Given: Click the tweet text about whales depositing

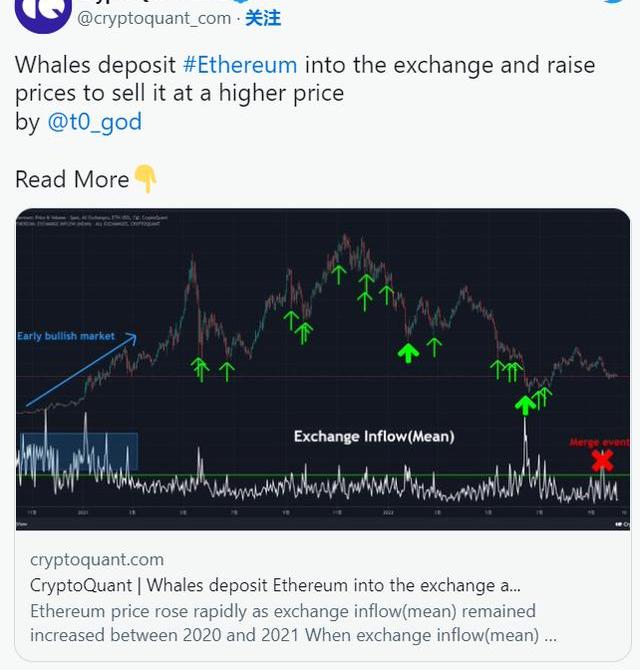Looking at the screenshot, I should point(300,80).
